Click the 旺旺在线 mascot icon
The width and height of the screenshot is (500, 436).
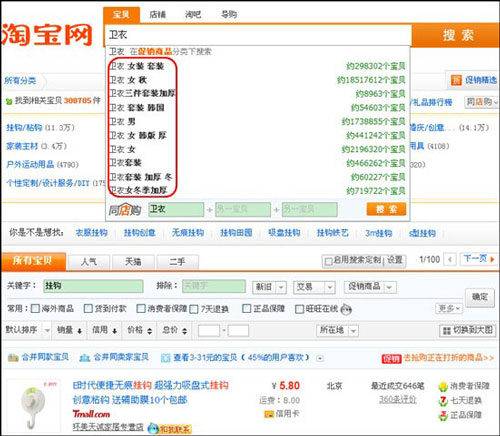coord(346,310)
